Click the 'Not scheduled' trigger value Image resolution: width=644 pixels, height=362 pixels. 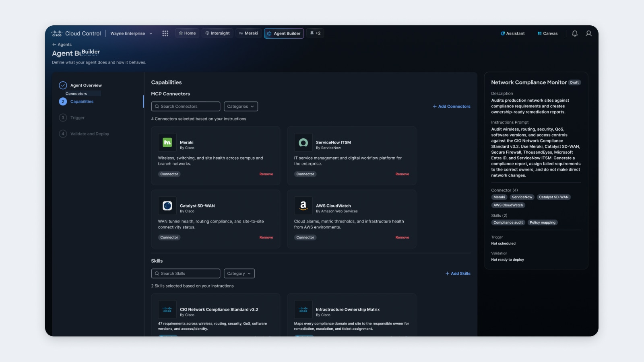point(503,244)
